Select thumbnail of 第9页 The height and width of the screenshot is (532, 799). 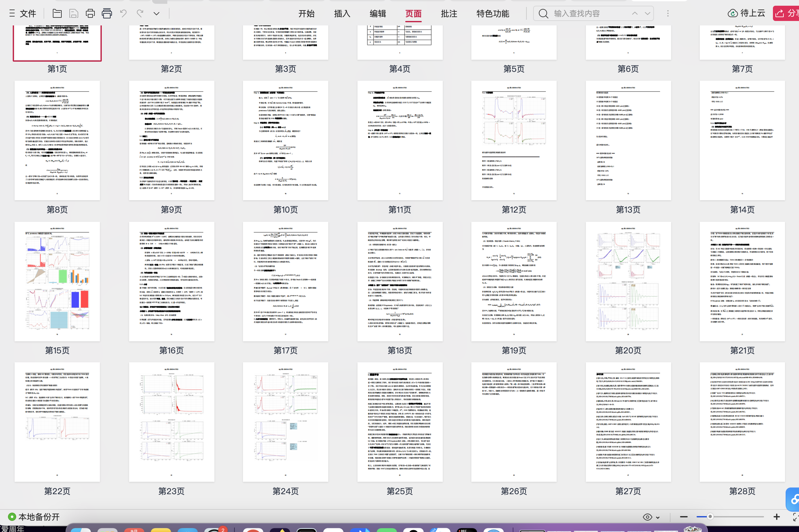tap(171, 140)
